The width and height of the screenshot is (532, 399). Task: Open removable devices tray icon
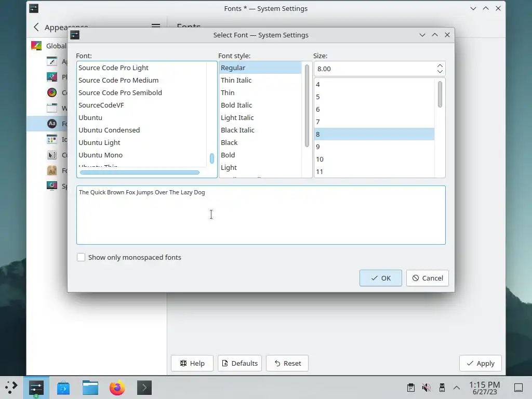pos(442,388)
